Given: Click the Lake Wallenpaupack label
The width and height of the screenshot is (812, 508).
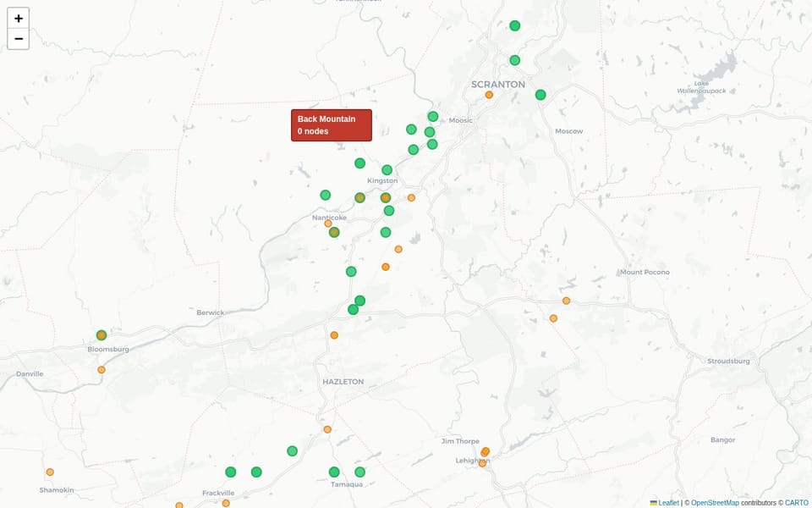Looking at the screenshot, I should [x=702, y=87].
